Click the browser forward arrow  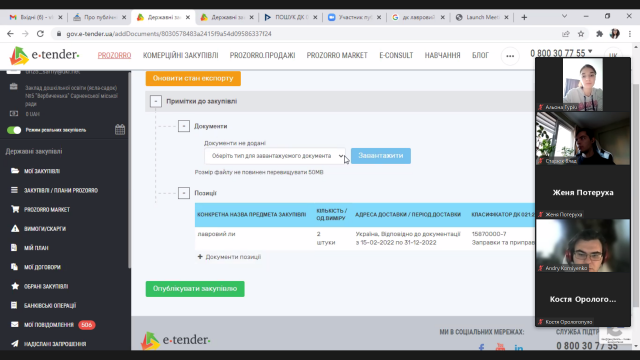click(x=25, y=33)
